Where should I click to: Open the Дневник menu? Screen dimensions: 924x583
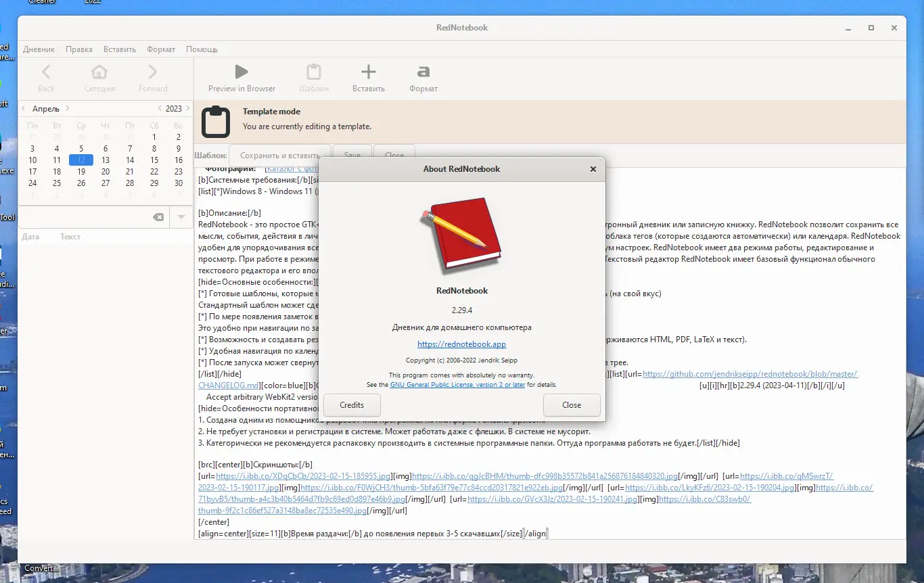pos(39,49)
